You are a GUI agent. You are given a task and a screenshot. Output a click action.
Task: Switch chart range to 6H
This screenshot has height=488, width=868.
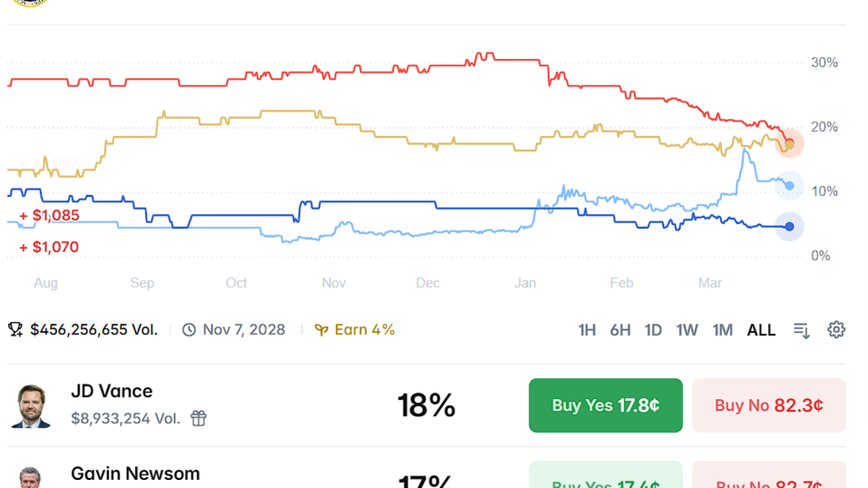point(620,330)
